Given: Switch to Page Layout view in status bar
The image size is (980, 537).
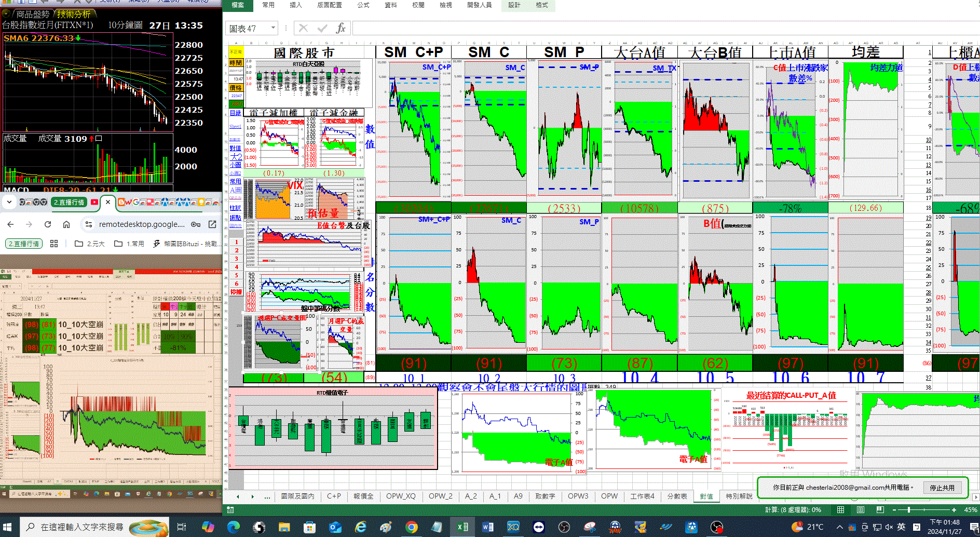Looking at the screenshot, I should 861,510.
